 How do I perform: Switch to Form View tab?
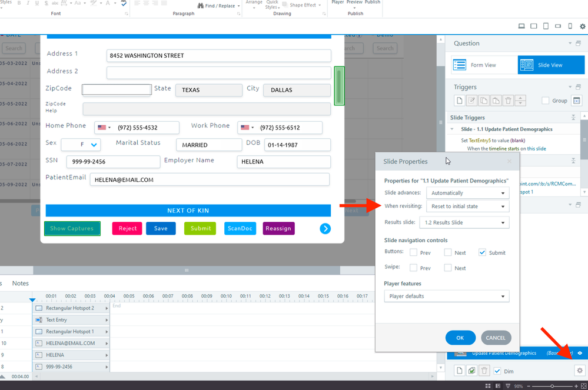click(484, 65)
